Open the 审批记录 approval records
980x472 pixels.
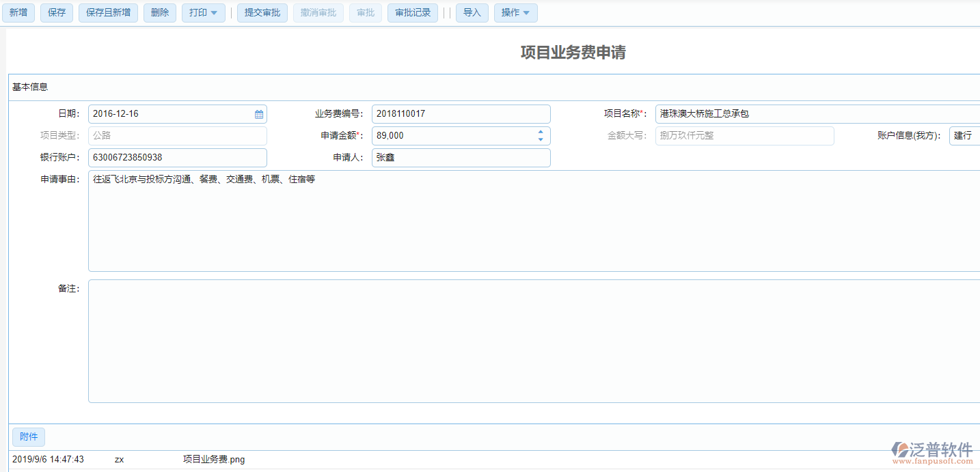pos(412,12)
